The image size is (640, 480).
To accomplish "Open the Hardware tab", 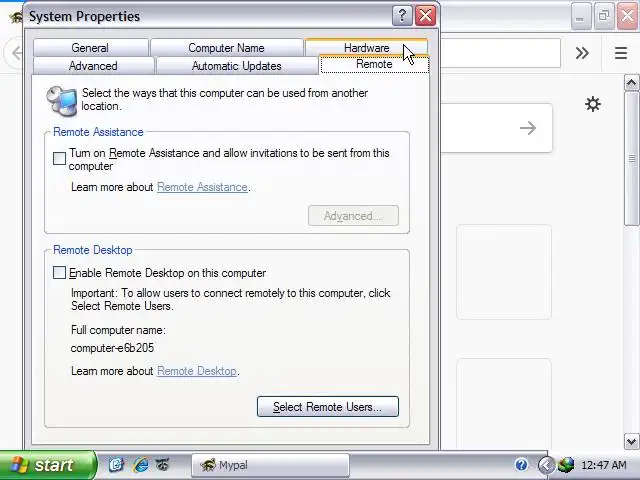I will coord(366,47).
